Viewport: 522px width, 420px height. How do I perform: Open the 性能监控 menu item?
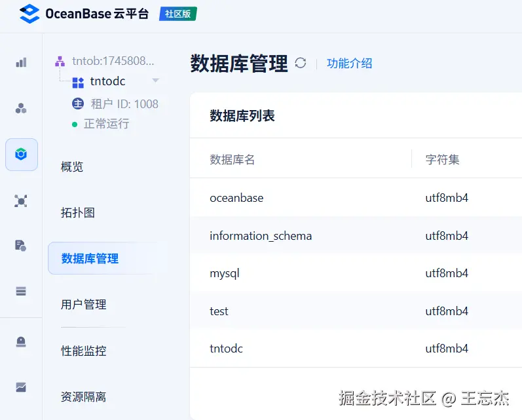[x=83, y=351]
